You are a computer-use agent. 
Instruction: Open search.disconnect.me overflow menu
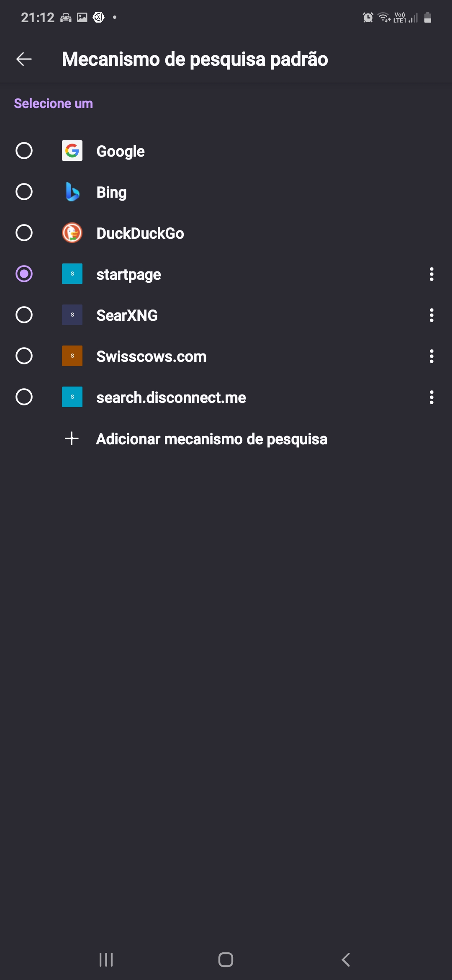(x=431, y=397)
